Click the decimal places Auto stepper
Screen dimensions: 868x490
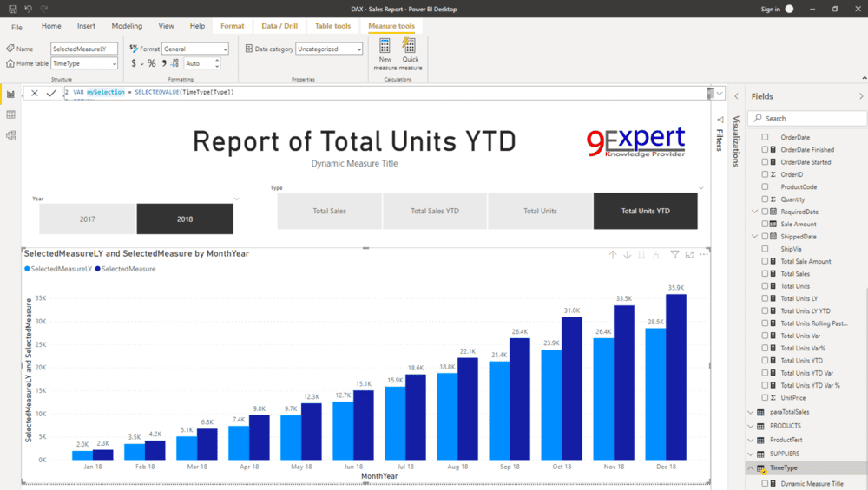tap(217, 63)
